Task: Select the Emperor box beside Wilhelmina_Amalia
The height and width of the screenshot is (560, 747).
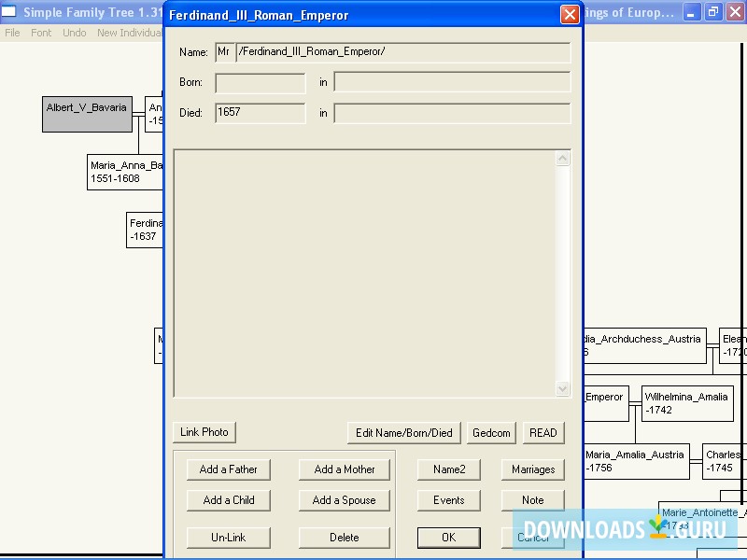Action: pos(606,403)
